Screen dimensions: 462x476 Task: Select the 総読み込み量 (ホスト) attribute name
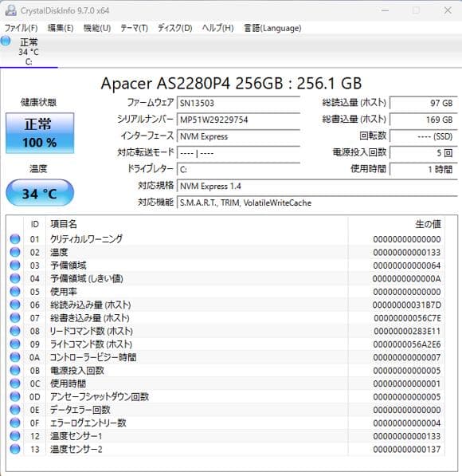pyautogui.click(x=90, y=305)
